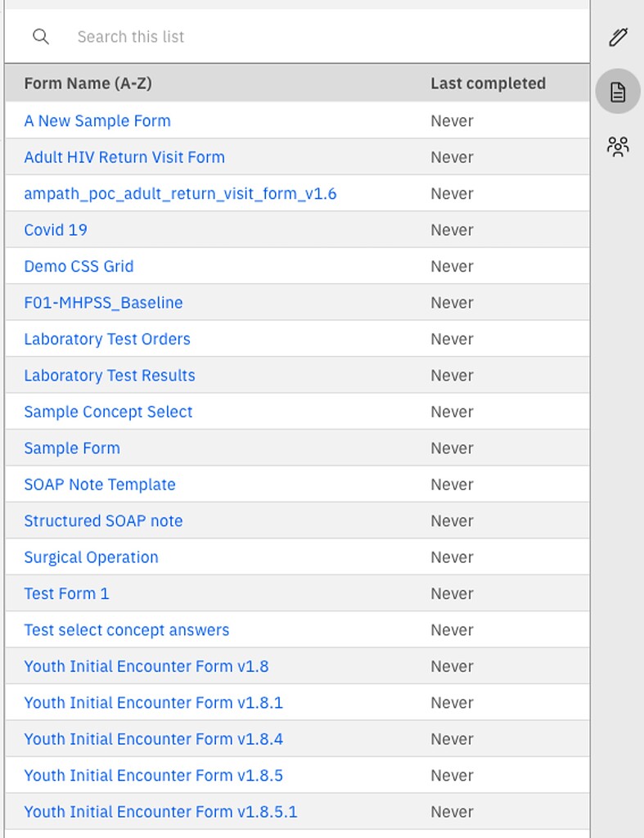Select the Demo CSS Grid form

(x=79, y=267)
